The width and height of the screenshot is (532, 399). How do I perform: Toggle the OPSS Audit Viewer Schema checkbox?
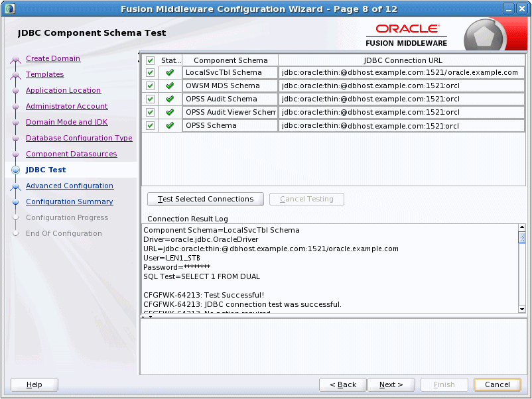coord(150,112)
